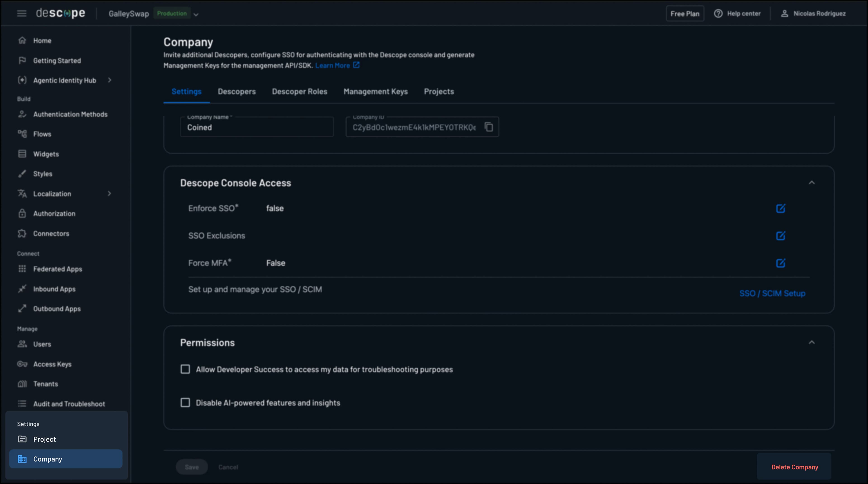The image size is (868, 484).
Task: Copy the Company ID to clipboard
Action: [488, 127]
